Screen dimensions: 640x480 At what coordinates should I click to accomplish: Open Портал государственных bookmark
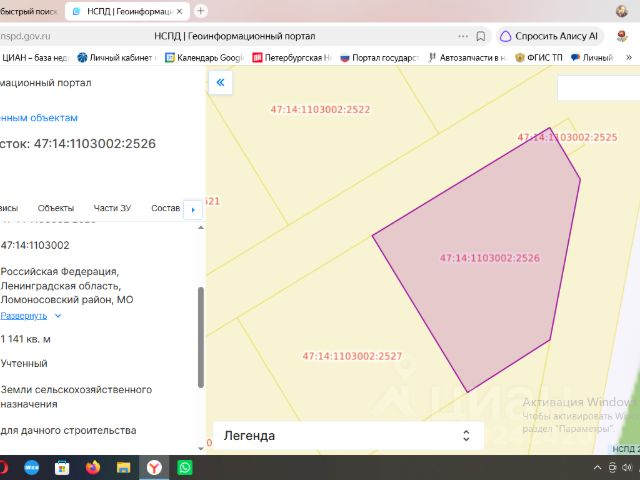point(379,58)
